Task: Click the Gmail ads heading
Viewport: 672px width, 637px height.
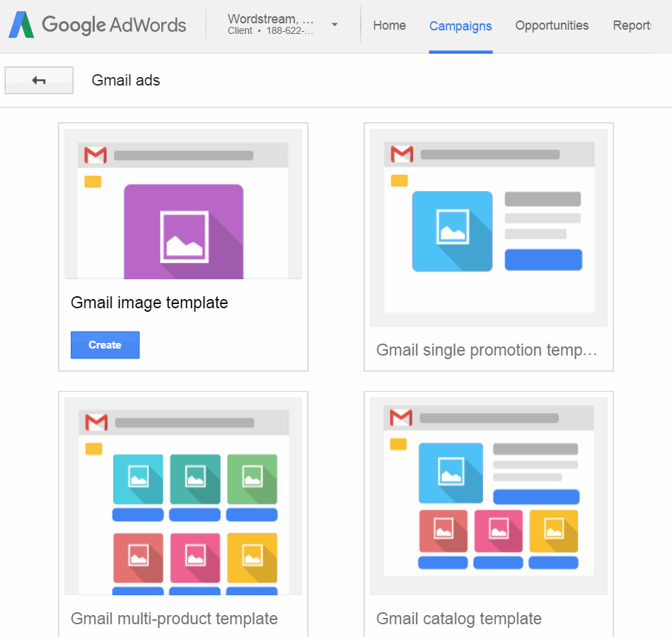Action: (x=126, y=80)
